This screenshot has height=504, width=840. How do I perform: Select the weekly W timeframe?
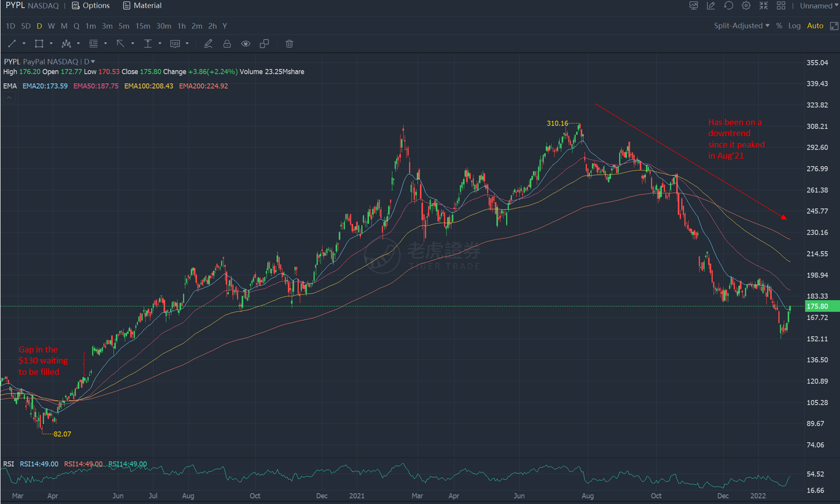click(x=51, y=26)
